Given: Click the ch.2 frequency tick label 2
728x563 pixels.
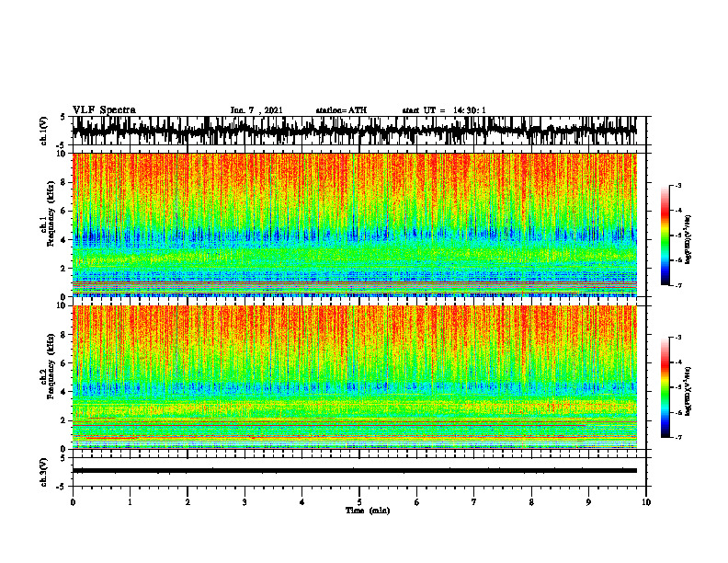Looking at the screenshot, I should [64, 420].
